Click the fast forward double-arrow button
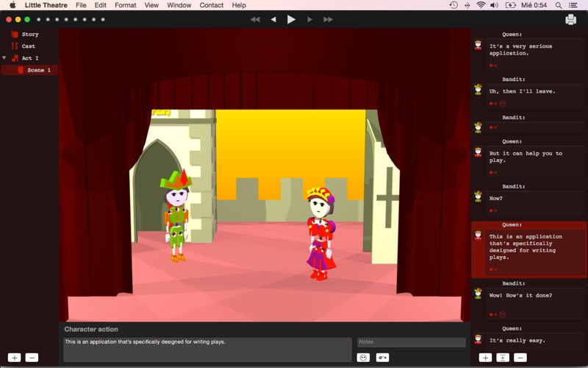 point(328,20)
